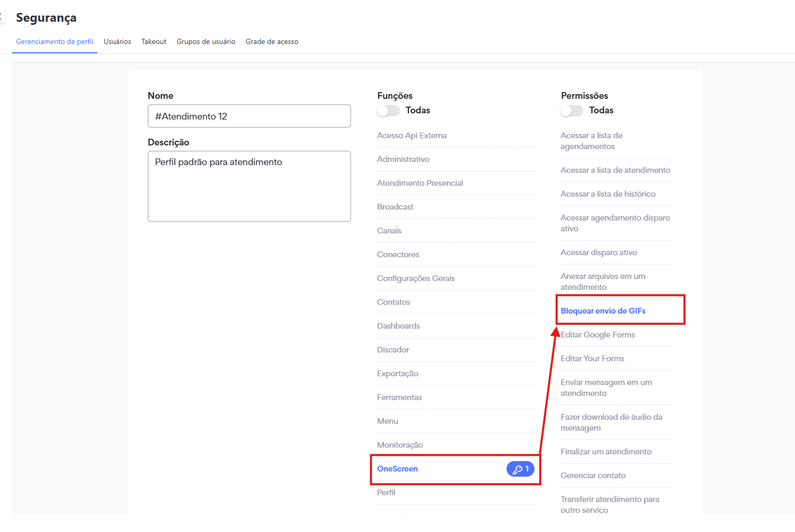Click the key badge icon beside OneScreen
This screenshot has width=795, height=532.
click(520, 469)
